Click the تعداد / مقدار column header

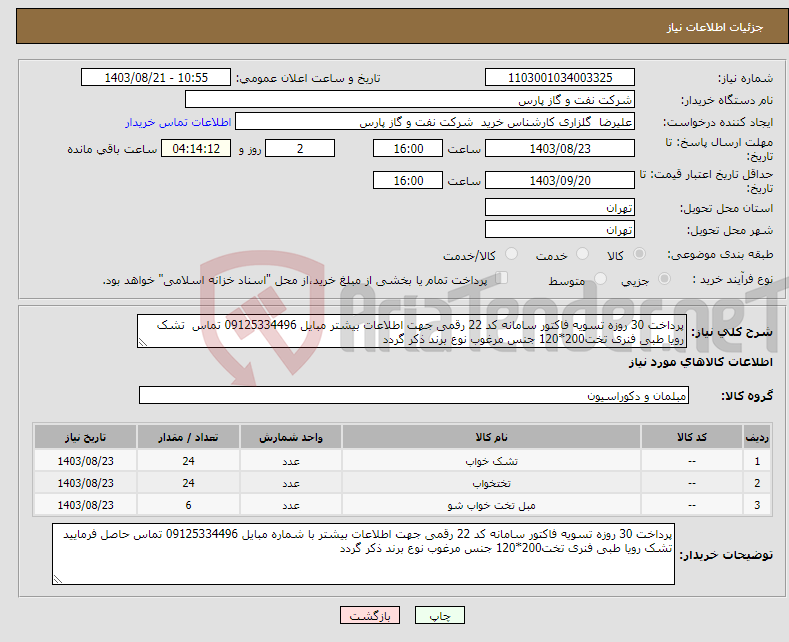click(188, 437)
